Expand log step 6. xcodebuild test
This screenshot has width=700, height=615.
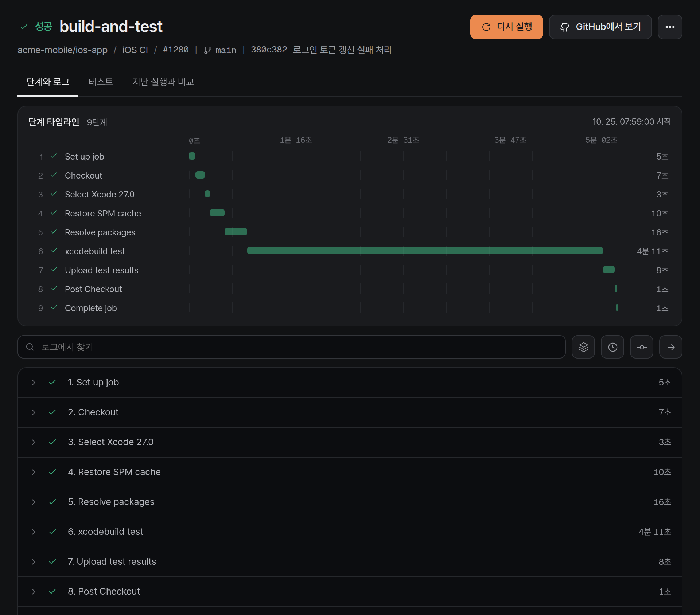[350, 532]
